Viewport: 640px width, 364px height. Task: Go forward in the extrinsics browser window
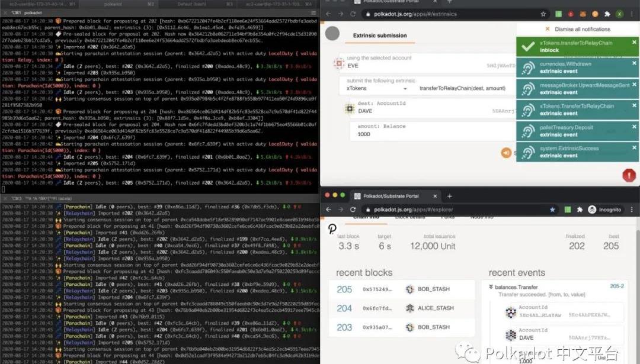pyautogui.click(x=340, y=14)
